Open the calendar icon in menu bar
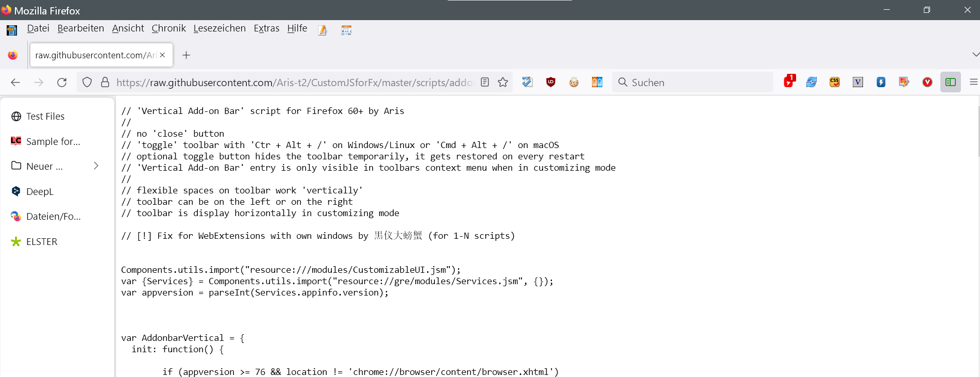The image size is (980, 377). coord(346,30)
